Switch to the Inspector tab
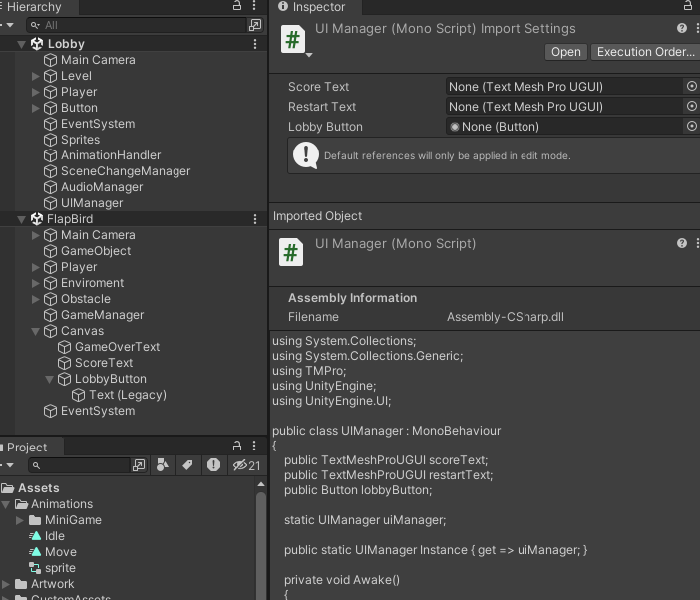This screenshot has width=700, height=600. coord(316,7)
